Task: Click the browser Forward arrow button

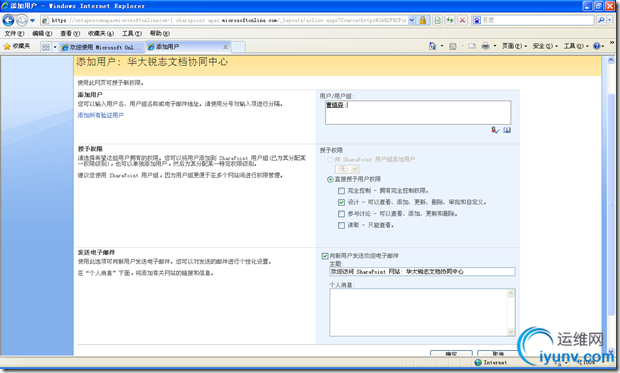Action: tap(22, 20)
